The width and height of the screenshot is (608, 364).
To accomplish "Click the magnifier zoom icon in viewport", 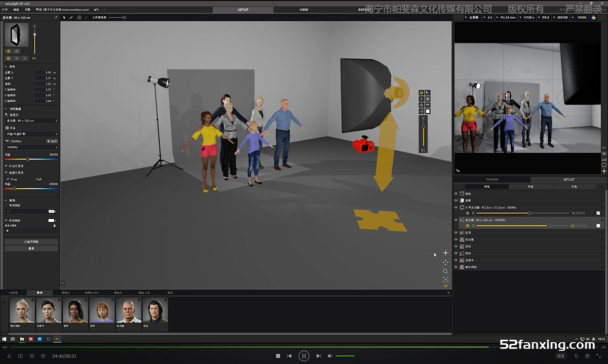I will tap(445, 271).
